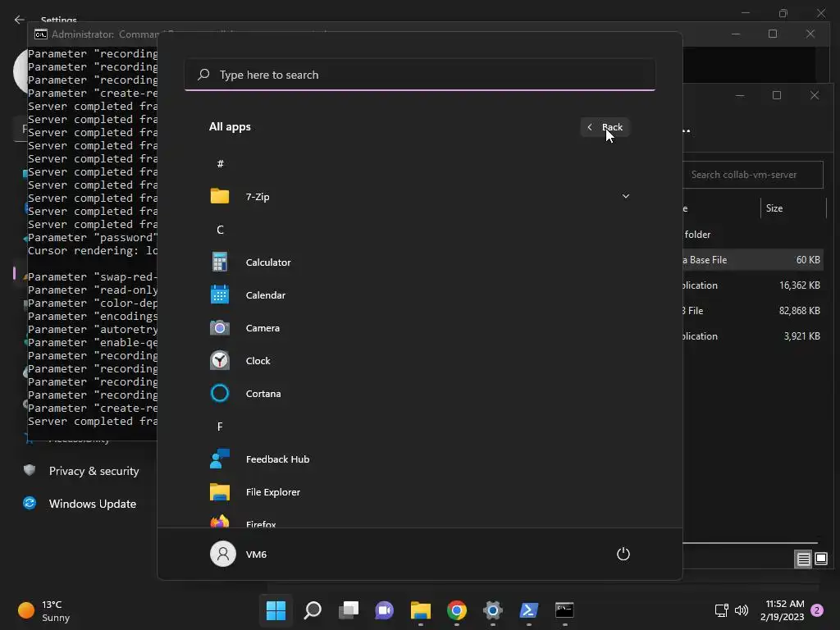This screenshot has width=840, height=630.
Task: Switch to PowerShell on the taskbar
Action: pos(529,610)
